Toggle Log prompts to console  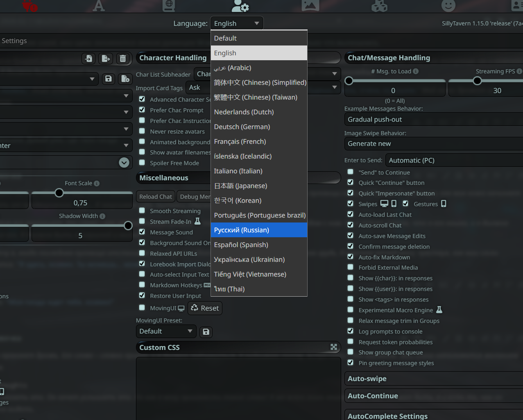[x=351, y=331]
